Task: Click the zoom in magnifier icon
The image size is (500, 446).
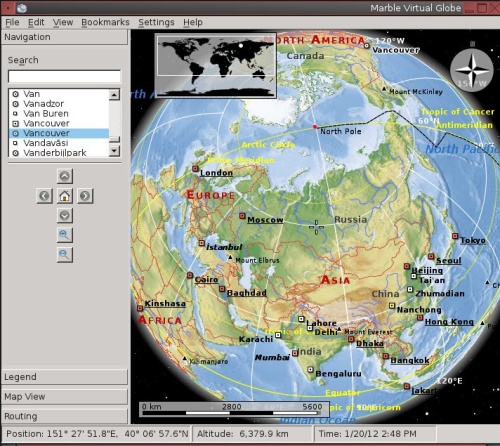Action: 65,235
